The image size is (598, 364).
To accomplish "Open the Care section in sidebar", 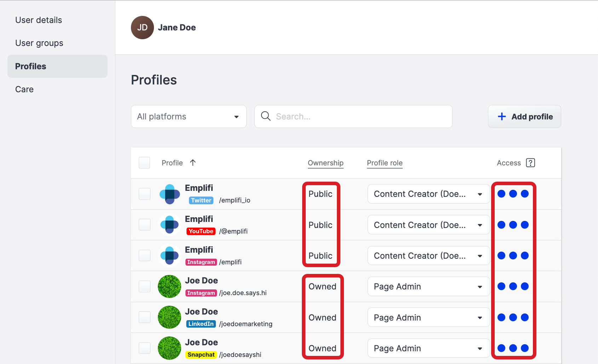I will 24,89.
